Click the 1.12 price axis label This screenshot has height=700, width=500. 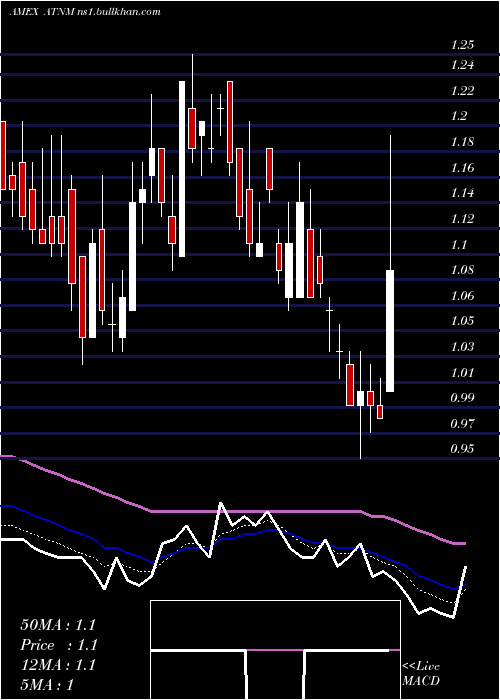coord(462,219)
